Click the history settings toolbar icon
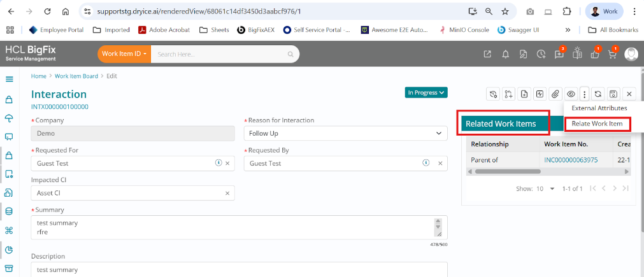 coord(493,94)
